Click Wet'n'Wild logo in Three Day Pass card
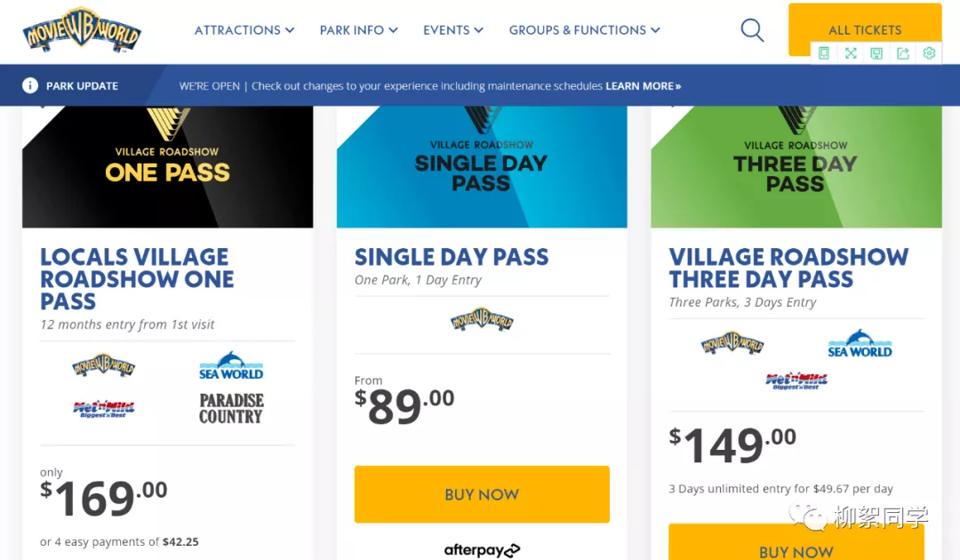Viewport: 960px width, 560px height. 796,381
